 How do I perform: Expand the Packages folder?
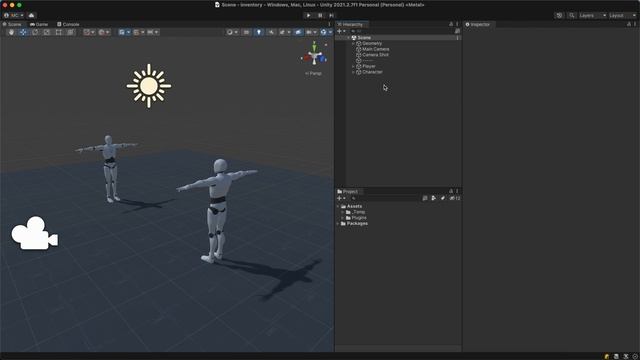tap(338, 224)
